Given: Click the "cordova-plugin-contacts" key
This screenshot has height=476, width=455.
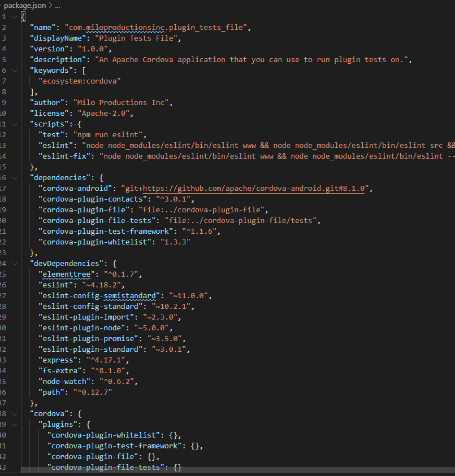Looking at the screenshot, I should pos(93,199).
